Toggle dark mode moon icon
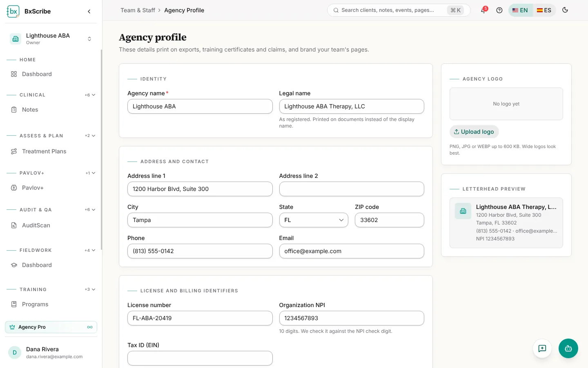The width and height of the screenshot is (588, 368). (565, 10)
